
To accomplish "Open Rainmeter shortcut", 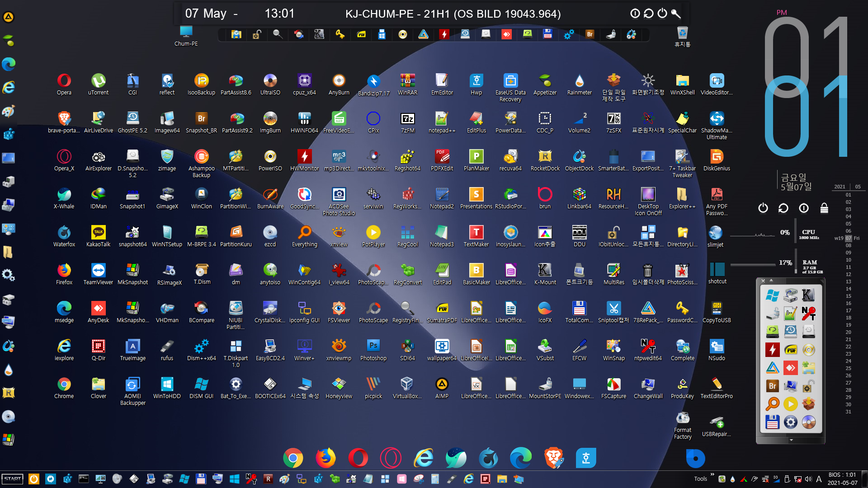I will pyautogui.click(x=579, y=84).
